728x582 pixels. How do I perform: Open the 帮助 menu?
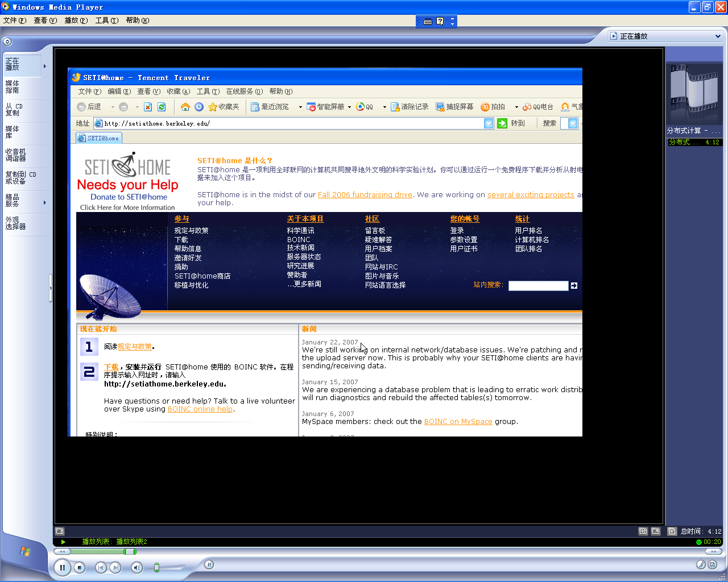138,20
